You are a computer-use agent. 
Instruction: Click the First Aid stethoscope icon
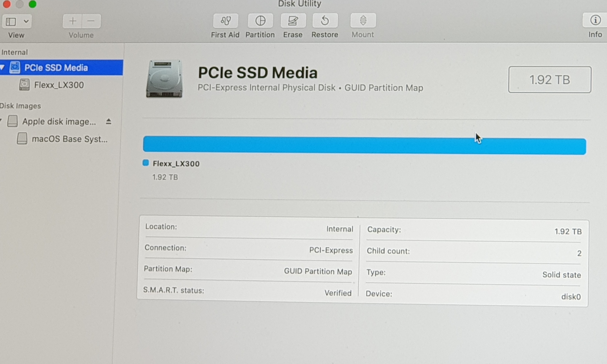(226, 21)
